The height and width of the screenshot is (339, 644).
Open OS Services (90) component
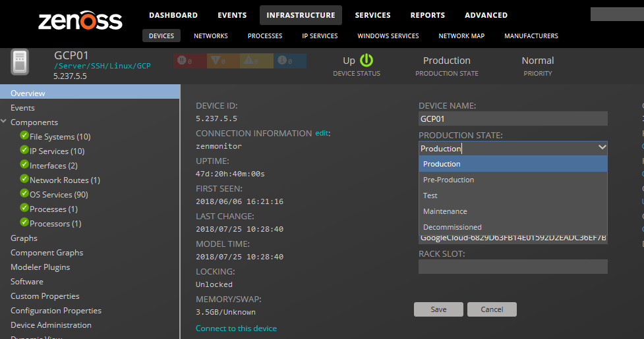click(59, 195)
